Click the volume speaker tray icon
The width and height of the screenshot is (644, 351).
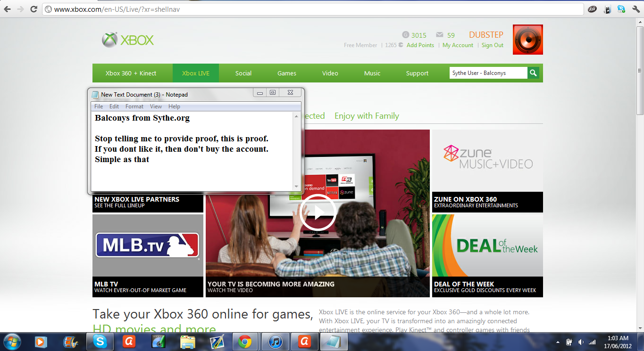point(581,342)
